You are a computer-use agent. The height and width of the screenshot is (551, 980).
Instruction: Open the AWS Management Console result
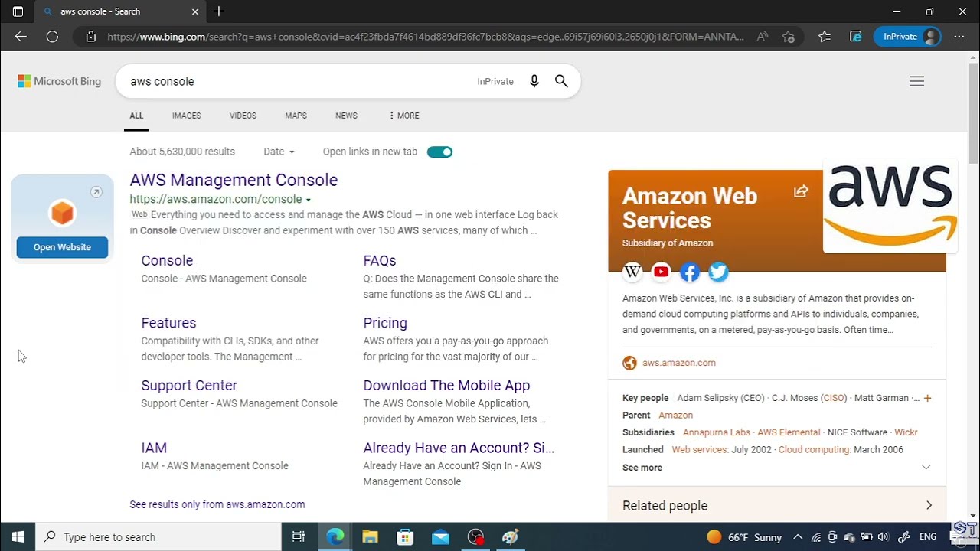[234, 180]
